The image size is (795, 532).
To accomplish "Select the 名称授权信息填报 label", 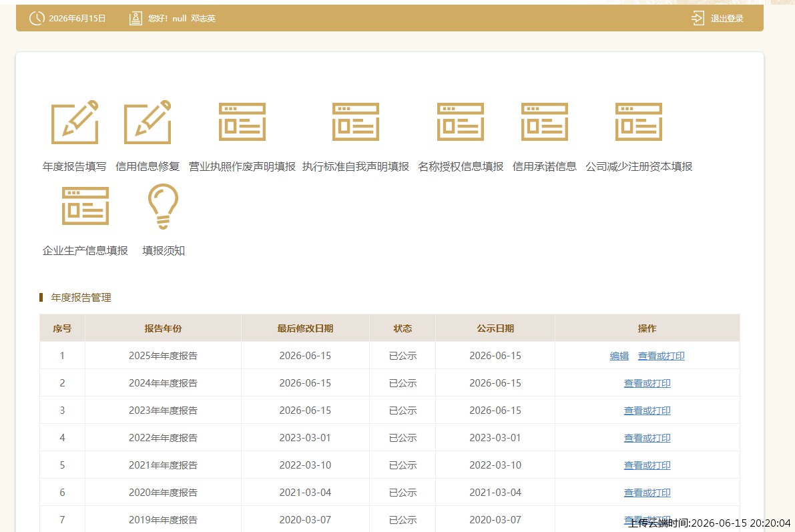I will pos(461,166).
